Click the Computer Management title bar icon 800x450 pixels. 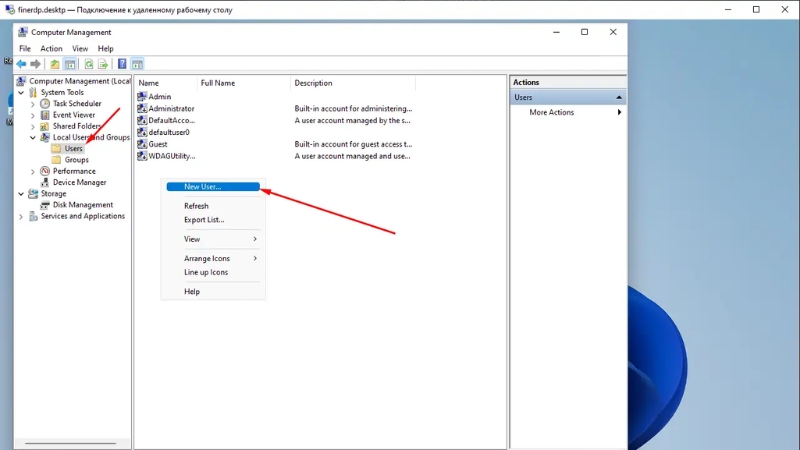coord(22,32)
